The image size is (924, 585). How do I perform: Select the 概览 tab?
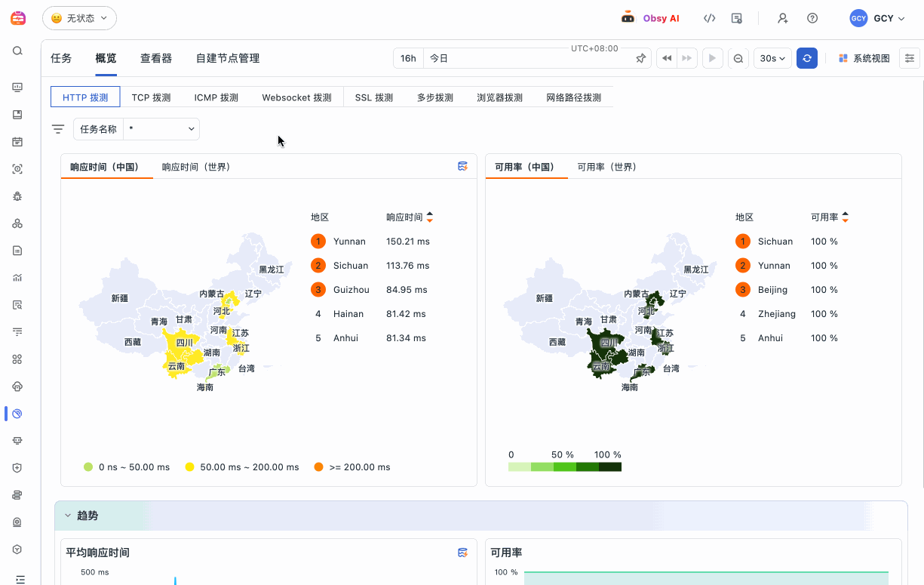click(x=106, y=58)
